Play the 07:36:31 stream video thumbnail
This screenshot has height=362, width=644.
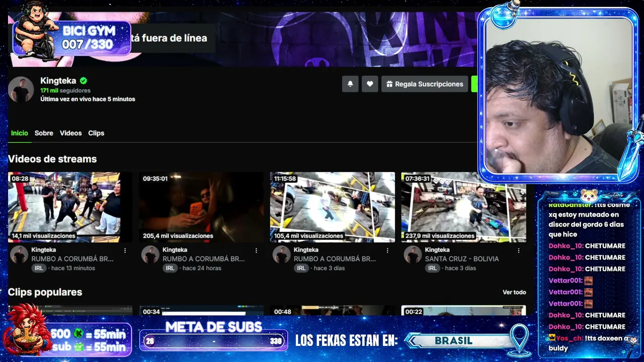[464, 207]
